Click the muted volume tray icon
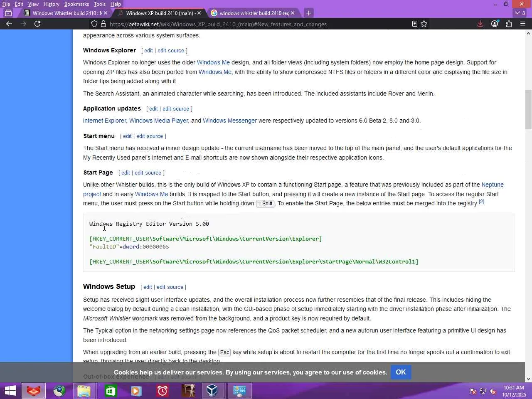This screenshot has width=532, height=399. click(x=493, y=391)
